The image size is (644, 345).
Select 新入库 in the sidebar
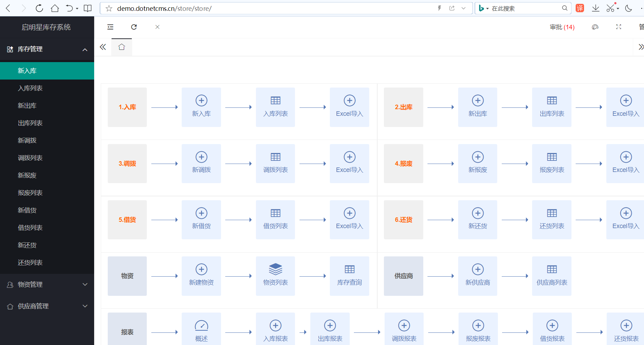tap(47, 71)
